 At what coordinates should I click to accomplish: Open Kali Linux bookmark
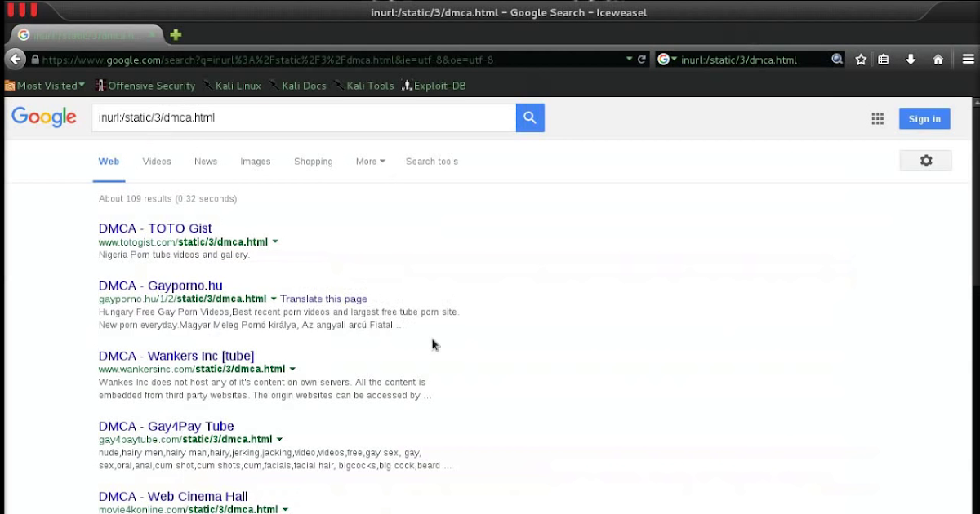click(x=232, y=86)
